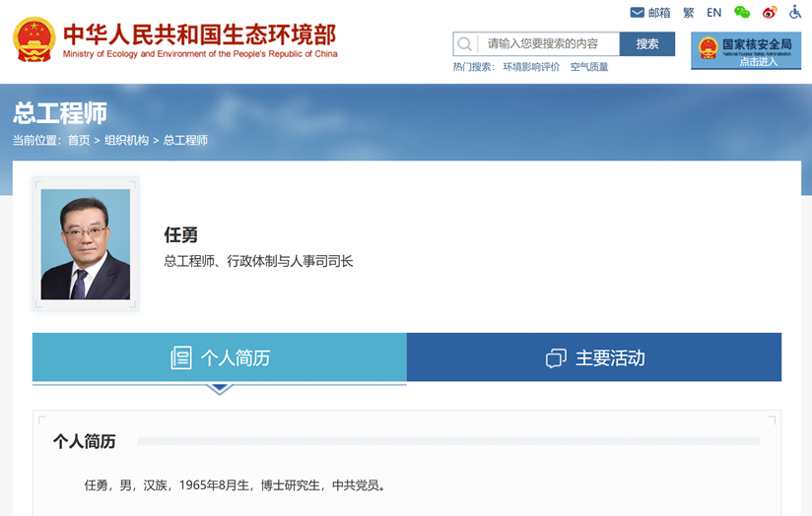Open the accessibility wheelchair icon

[795, 13]
